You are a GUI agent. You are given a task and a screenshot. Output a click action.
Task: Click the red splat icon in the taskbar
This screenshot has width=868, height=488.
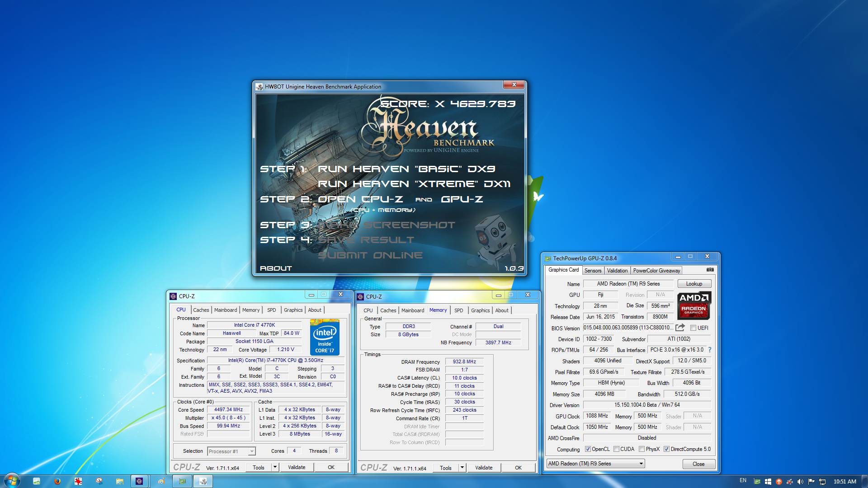point(78,481)
